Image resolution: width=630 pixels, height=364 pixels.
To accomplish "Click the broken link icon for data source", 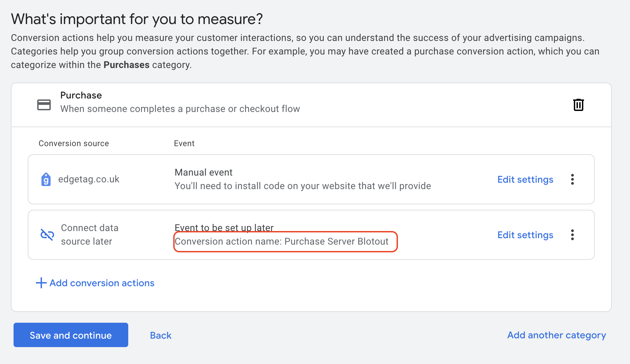I will pyautogui.click(x=47, y=234).
